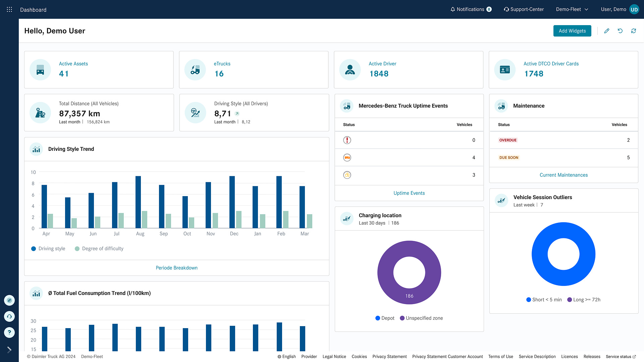This screenshot has width=644, height=362.
Task: Click the Active Assets truck icon
Action: point(40,70)
